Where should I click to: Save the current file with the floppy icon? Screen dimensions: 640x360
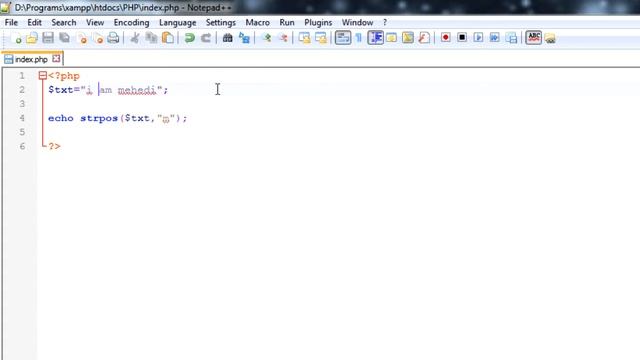pyautogui.click(x=48, y=38)
